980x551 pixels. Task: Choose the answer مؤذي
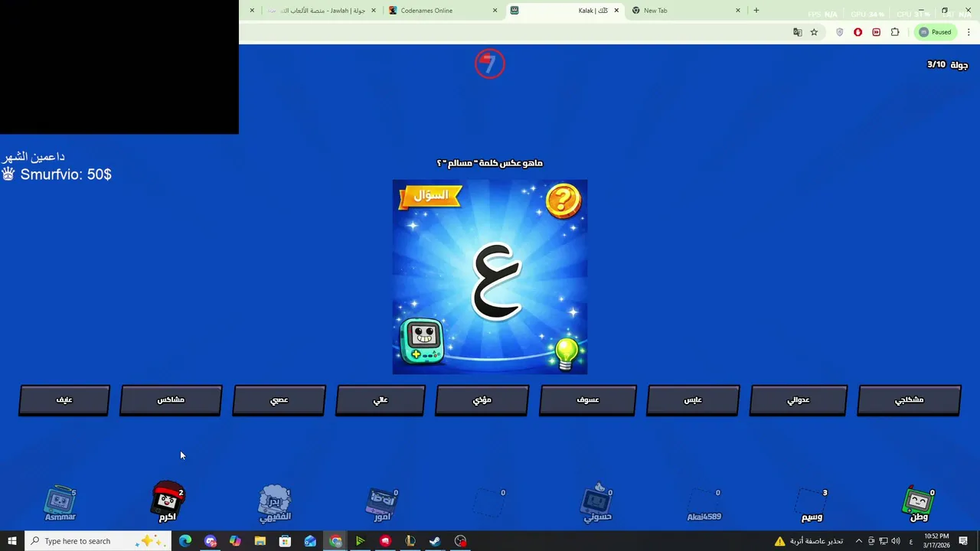click(x=482, y=400)
